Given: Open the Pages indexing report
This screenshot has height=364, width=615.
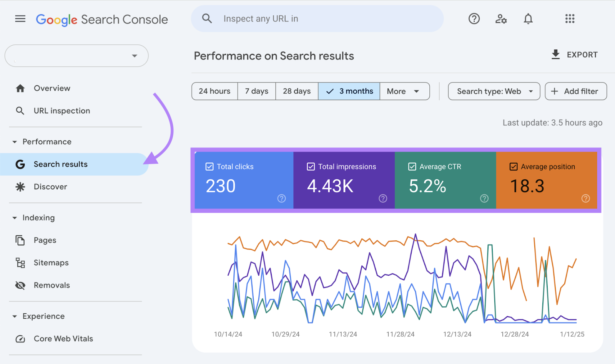Looking at the screenshot, I should coord(45,240).
